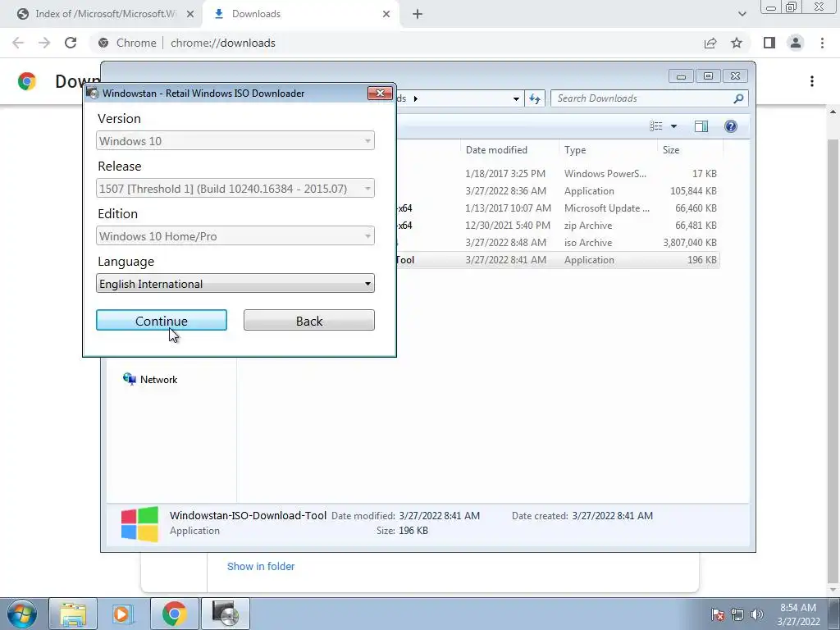Image resolution: width=840 pixels, height=630 pixels.
Task: Open the Windows Start button
Action: [x=22, y=614]
